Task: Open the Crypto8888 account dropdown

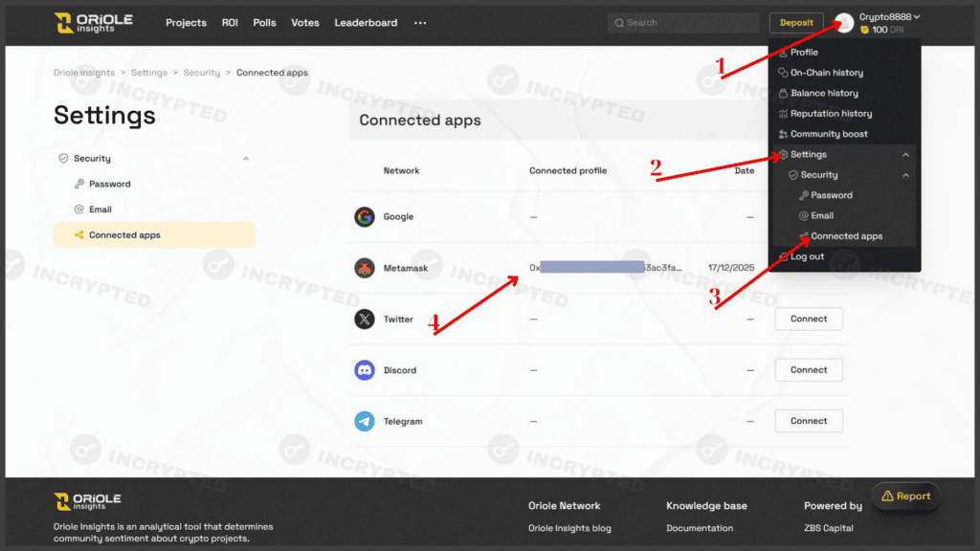Action: click(887, 16)
